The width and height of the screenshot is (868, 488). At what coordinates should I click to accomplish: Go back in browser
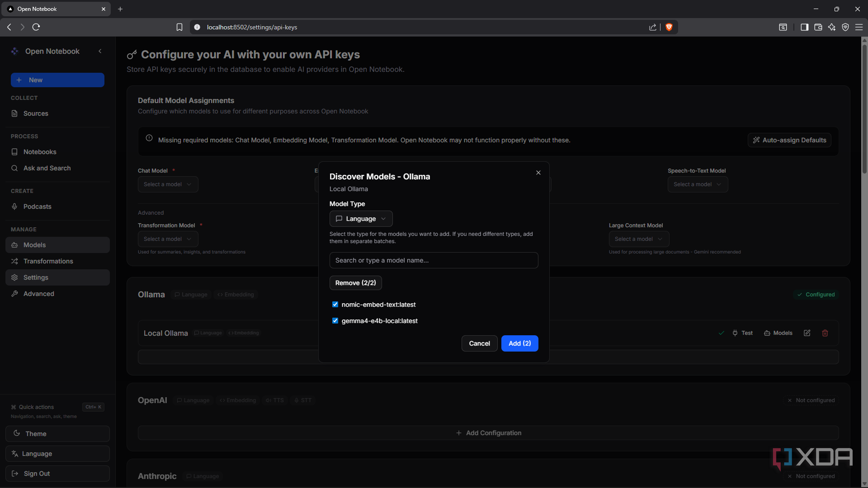point(9,27)
